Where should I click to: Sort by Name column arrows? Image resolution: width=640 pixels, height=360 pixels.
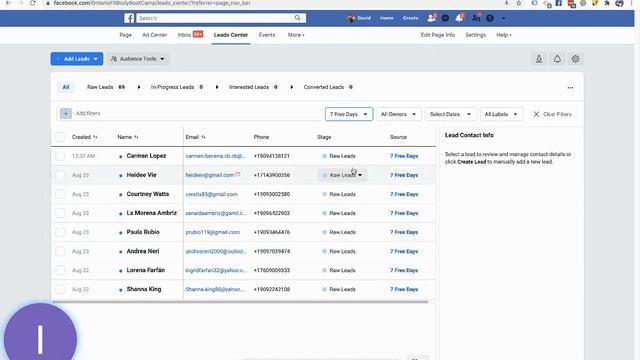[x=136, y=137]
